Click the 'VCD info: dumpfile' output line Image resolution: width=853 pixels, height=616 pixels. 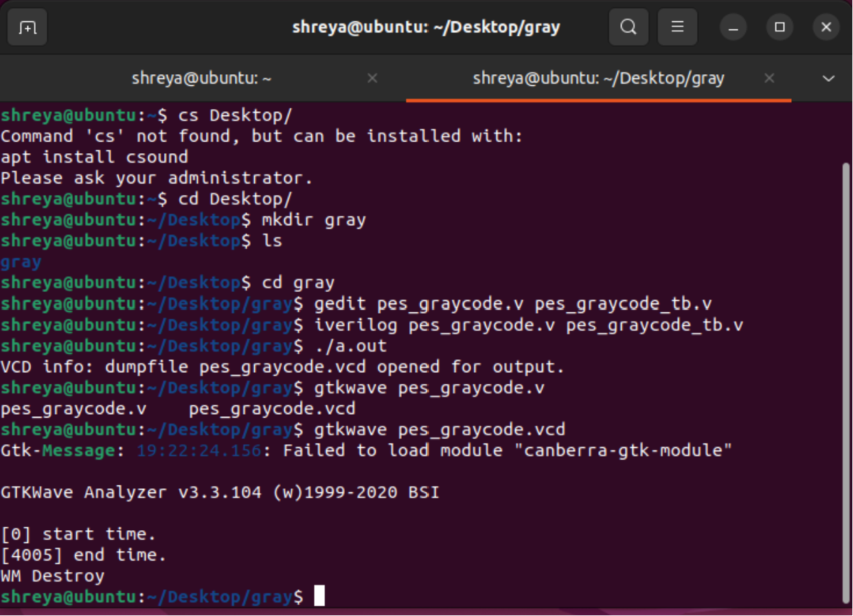tap(283, 366)
